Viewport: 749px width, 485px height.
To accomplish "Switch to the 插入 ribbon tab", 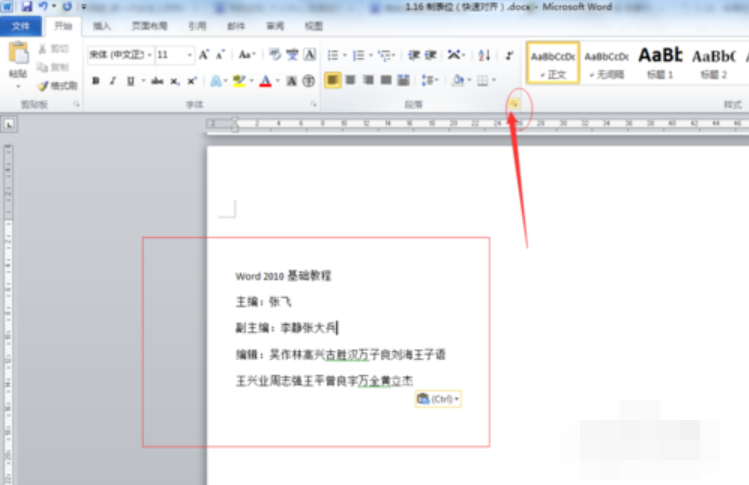I will [101, 26].
